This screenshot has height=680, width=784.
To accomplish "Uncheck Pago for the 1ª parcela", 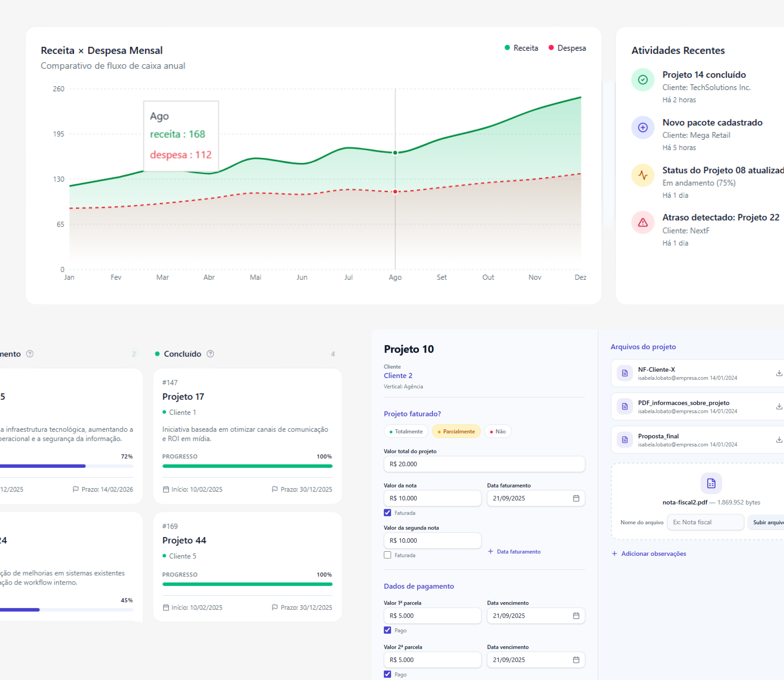I will coord(387,630).
